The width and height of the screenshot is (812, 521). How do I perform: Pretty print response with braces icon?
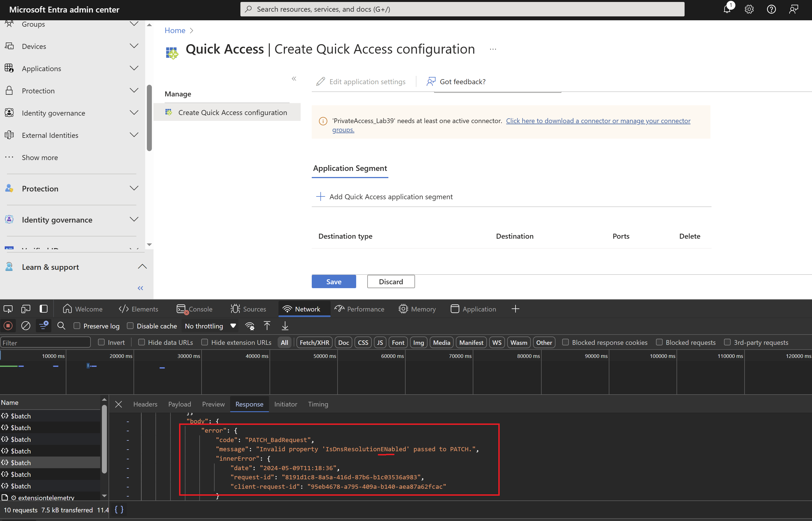point(119,510)
